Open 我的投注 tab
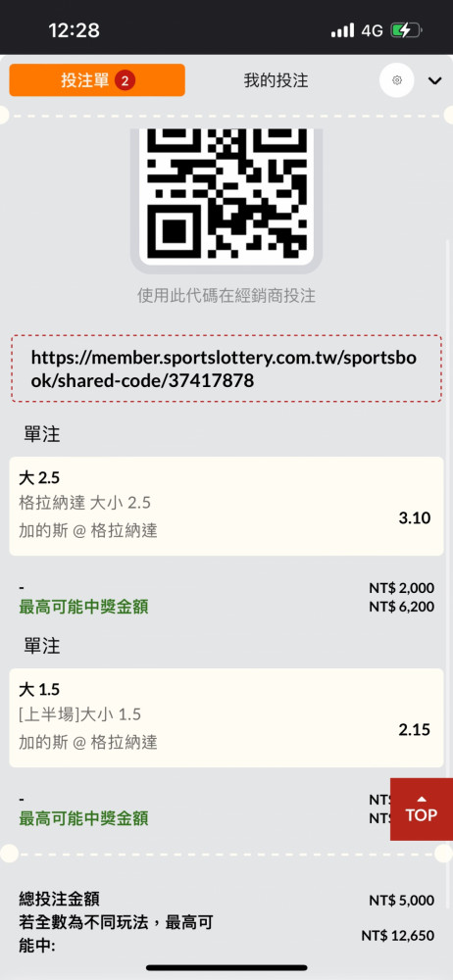The width and height of the screenshot is (453, 980). tap(276, 80)
